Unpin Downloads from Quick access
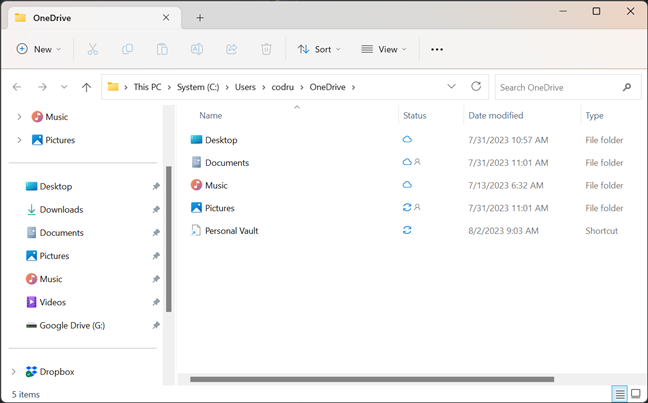The height and width of the screenshot is (403, 648). 155,210
